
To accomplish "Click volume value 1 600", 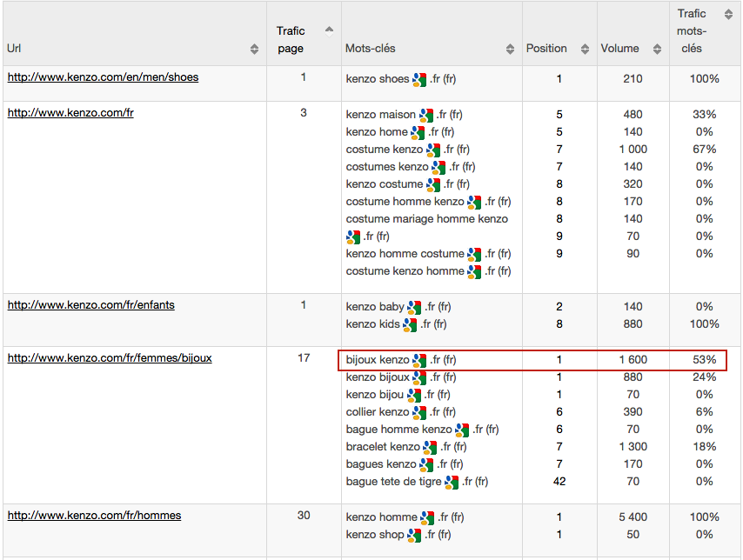I will pyautogui.click(x=633, y=360).
